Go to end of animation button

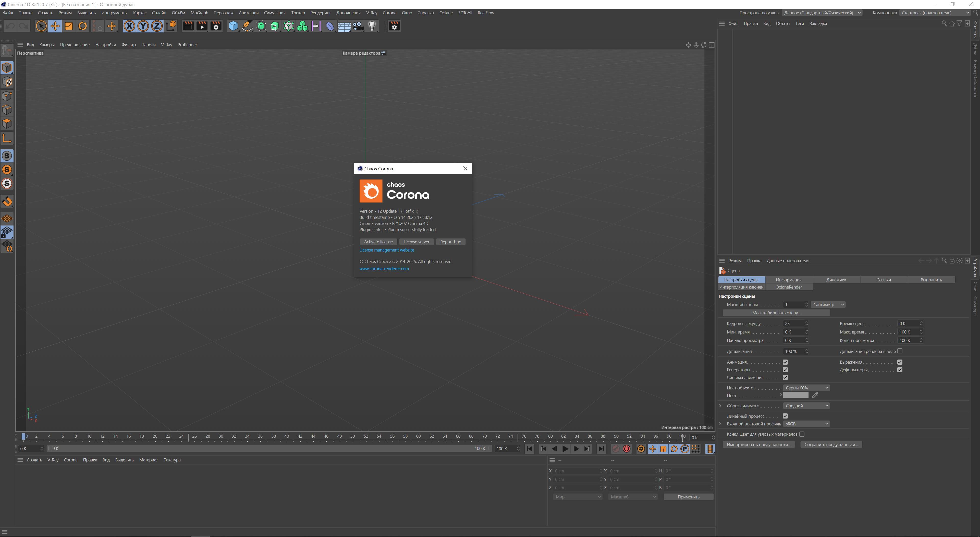tap(601, 449)
